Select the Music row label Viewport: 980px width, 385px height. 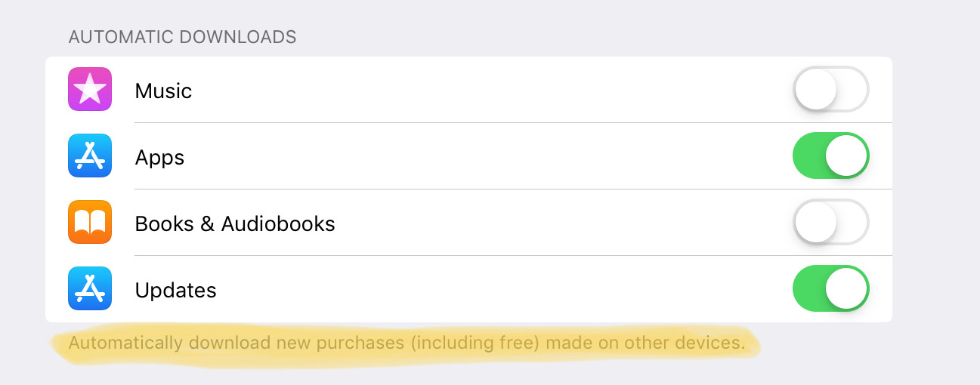163,91
